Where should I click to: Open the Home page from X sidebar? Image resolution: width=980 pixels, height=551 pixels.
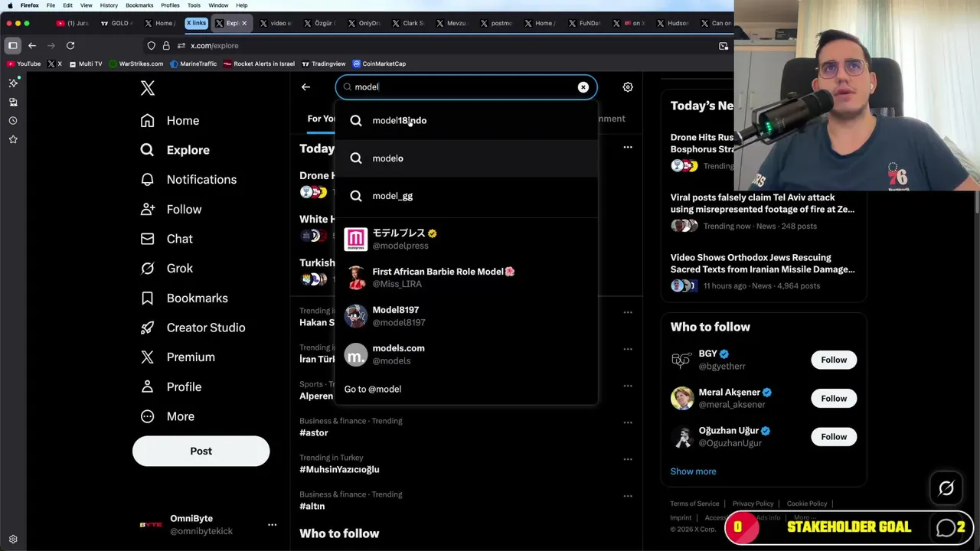click(170, 120)
